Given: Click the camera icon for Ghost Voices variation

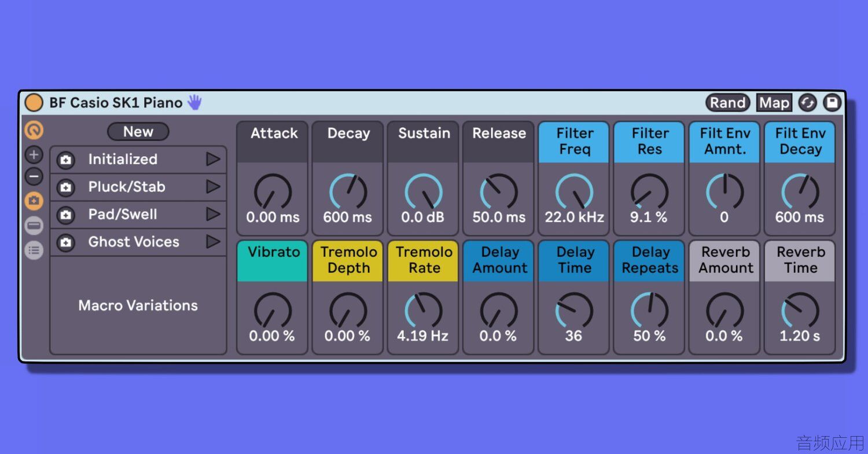Looking at the screenshot, I should pyautogui.click(x=66, y=242).
